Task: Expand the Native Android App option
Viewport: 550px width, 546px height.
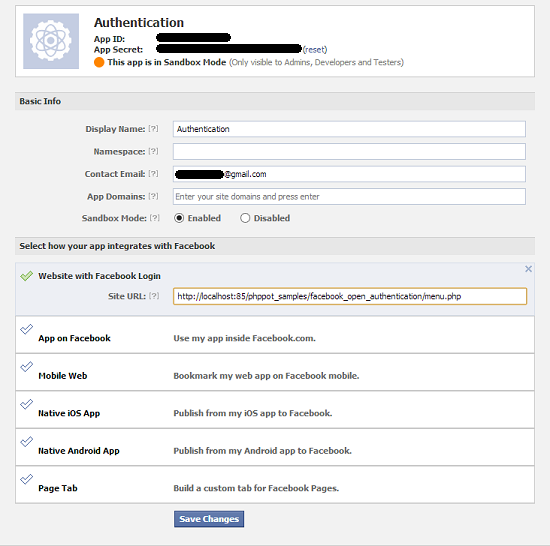Action: pos(275,447)
